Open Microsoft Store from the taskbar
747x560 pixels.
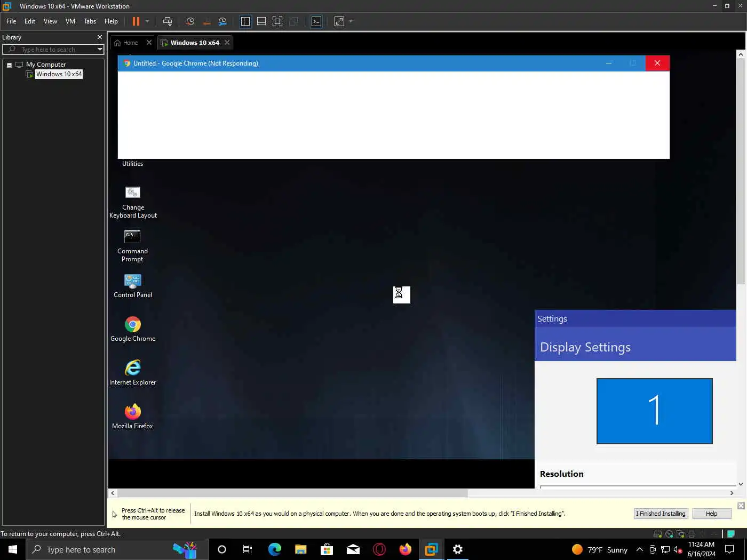pyautogui.click(x=327, y=549)
